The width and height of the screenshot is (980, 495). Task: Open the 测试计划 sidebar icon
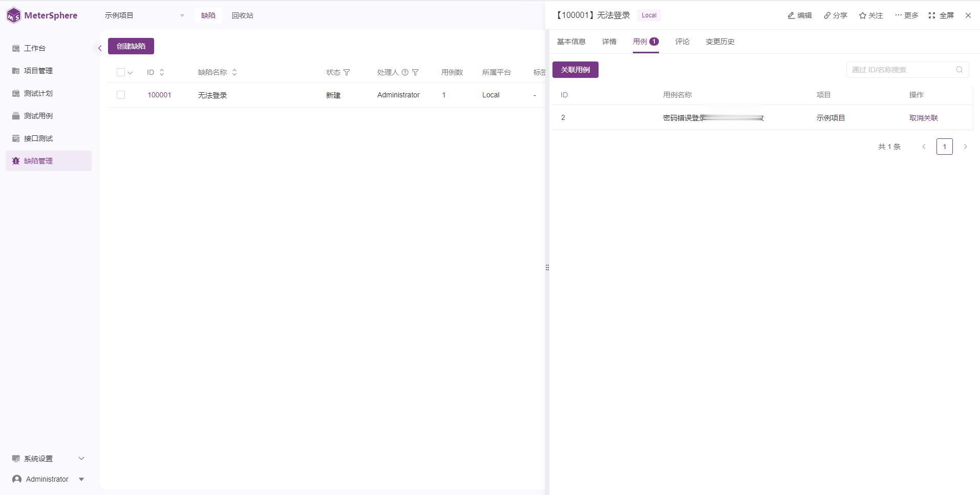tap(16, 93)
